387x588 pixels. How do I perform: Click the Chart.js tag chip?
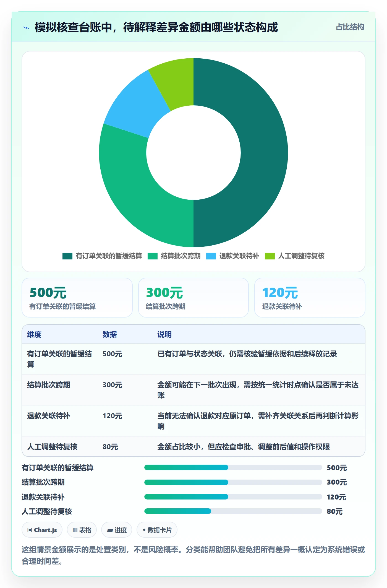(x=42, y=530)
